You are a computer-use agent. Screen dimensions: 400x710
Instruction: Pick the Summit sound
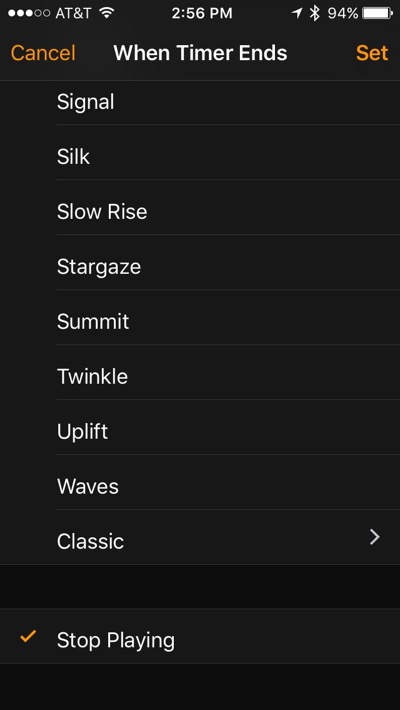point(200,321)
